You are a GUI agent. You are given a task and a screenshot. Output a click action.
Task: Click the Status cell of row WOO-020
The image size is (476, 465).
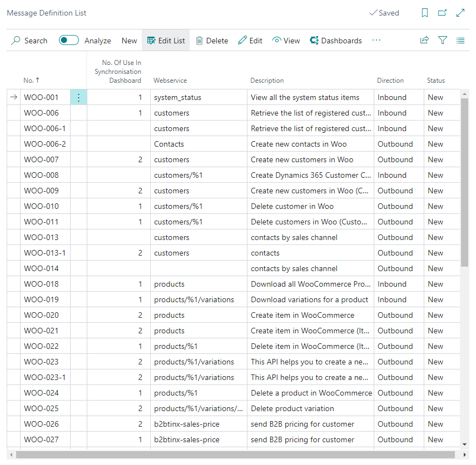442,315
